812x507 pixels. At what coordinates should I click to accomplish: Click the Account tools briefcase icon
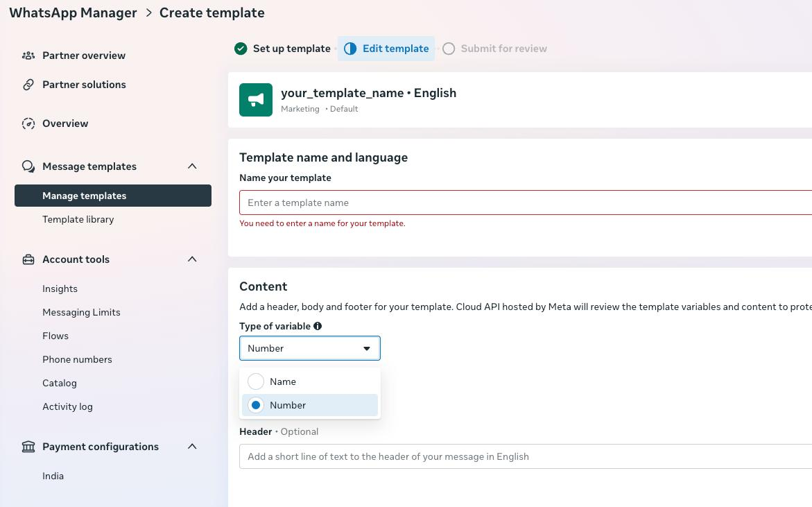tap(28, 259)
